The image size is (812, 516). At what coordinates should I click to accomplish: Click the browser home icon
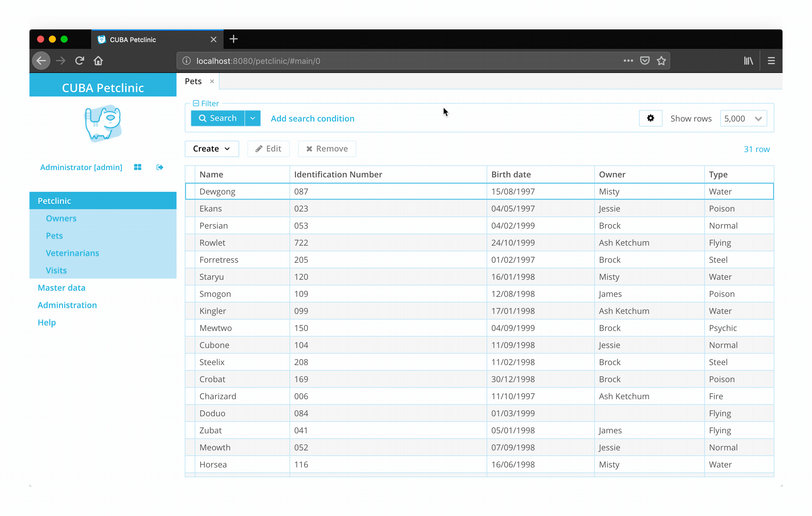click(98, 61)
